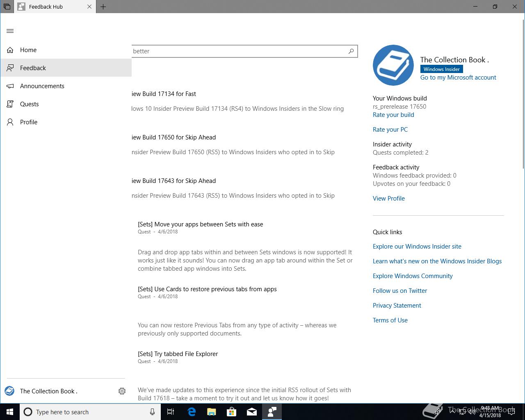The image size is (525, 420).
Task: Open the Privacy Statement link
Action: pyautogui.click(x=397, y=306)
